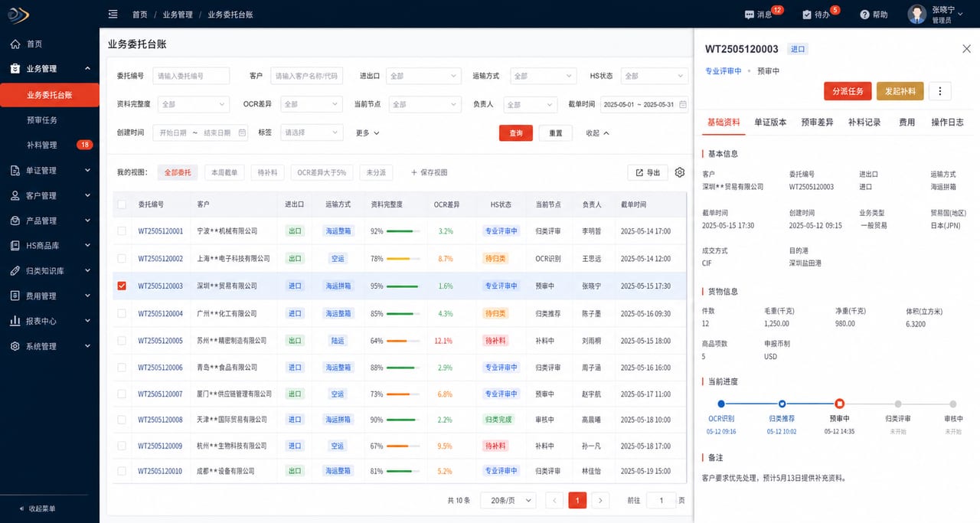The image size is (980, 523).
Task: Open table column settings gear icon
Action: pos(680,173)
